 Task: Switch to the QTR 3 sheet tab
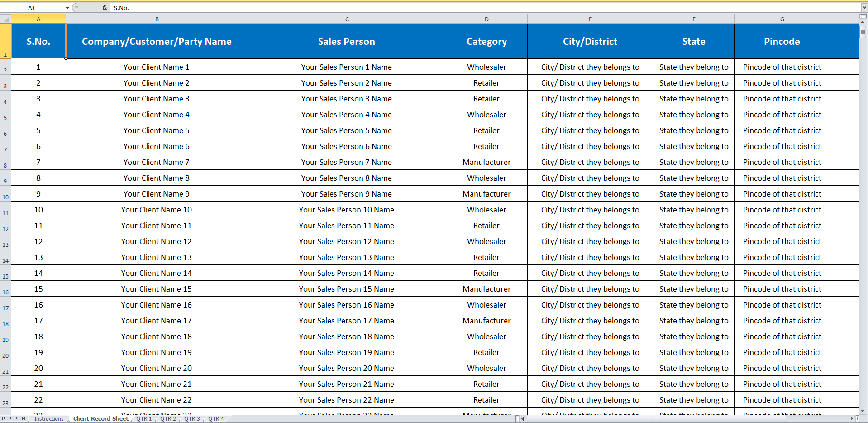(x=192, y=418)
